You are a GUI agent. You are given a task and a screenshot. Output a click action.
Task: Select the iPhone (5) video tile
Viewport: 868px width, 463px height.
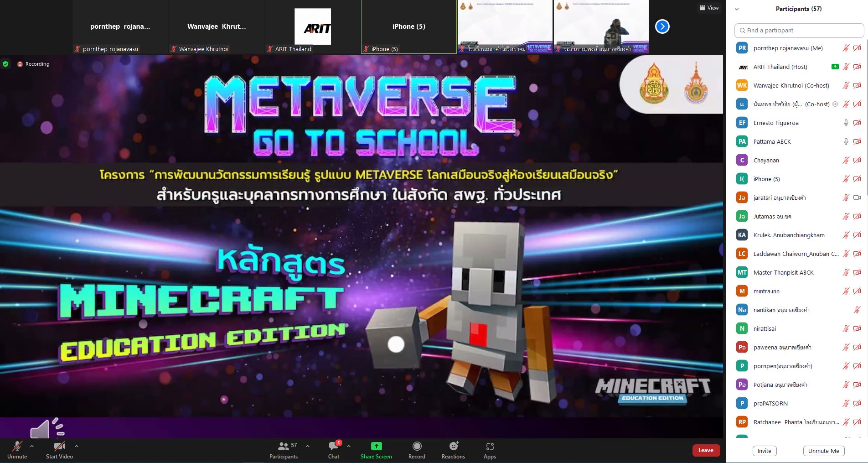pos(409,27)
